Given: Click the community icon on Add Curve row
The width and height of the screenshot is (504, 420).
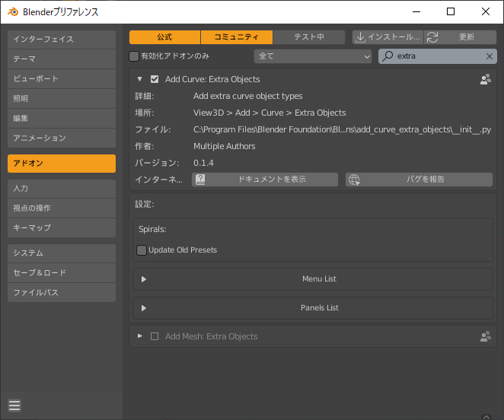Looking at the screenshot, I should pyautogui.click(x=486, y=79).
